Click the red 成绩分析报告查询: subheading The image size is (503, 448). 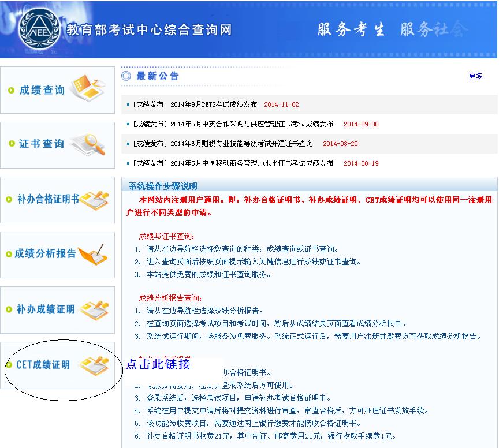(170, 298)
